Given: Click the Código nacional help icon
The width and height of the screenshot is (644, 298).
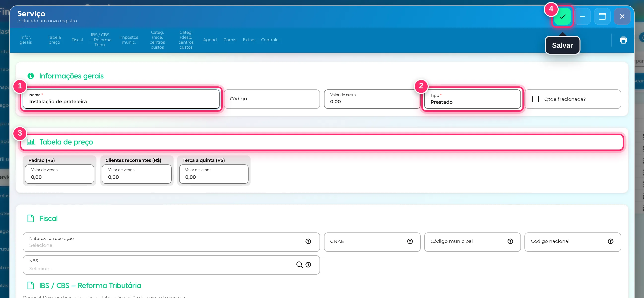Looking at the screenshot, I should [x=611, y=241].
